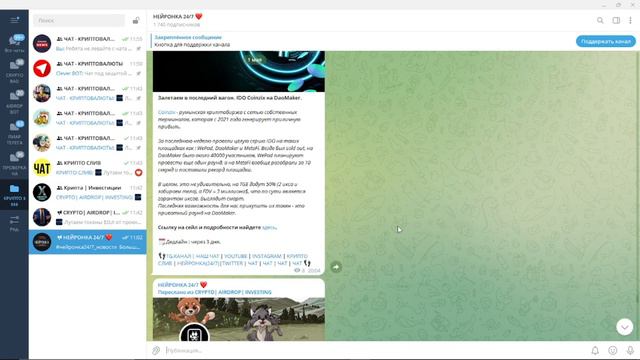640x360 pixels.
Task: Open the TWITTER link
Action: point(232,263)
